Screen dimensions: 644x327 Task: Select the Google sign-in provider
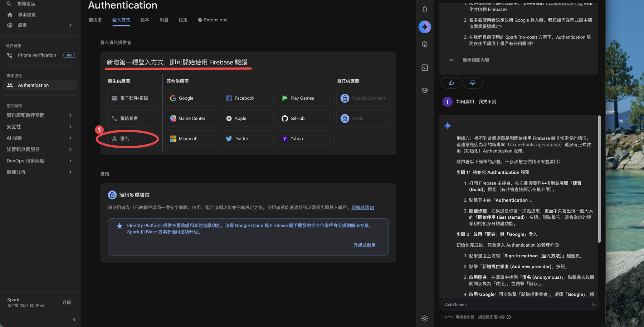(192, 98)
